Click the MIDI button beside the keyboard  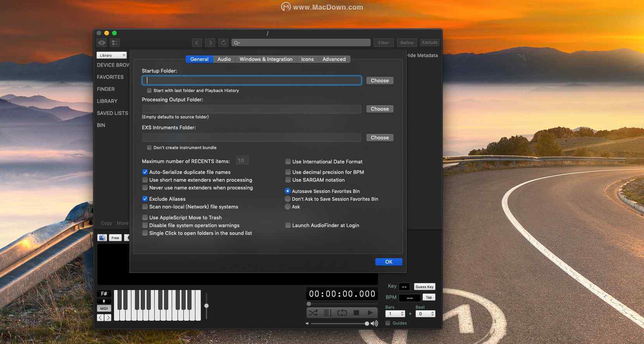coord(104,308)
